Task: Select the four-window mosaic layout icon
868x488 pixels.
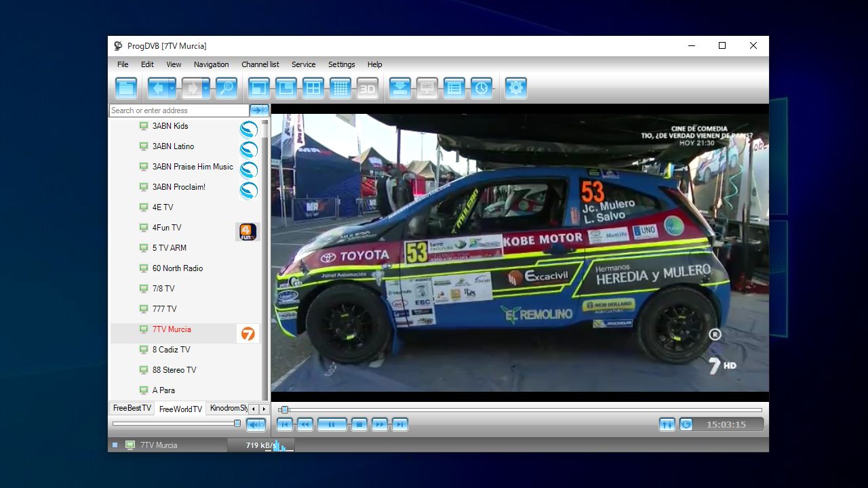Action: [x=313, y=88]
